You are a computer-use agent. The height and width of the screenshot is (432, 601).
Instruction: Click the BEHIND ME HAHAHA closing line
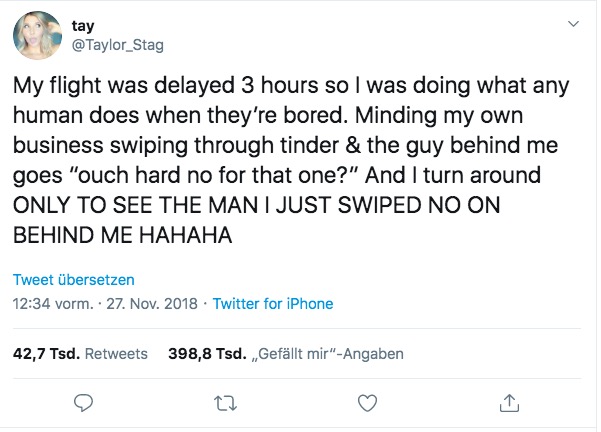(x=123, y=235)
